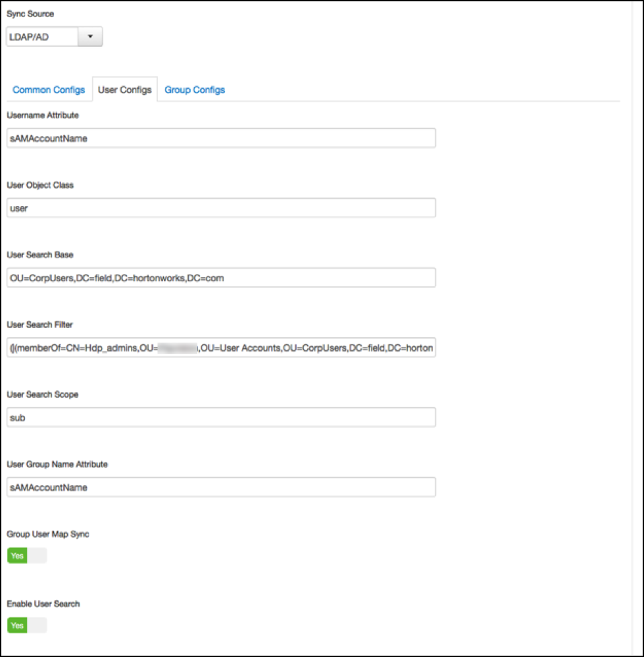Click the Sync Source label
644x657 pixels.
click(x=30, y=14)
